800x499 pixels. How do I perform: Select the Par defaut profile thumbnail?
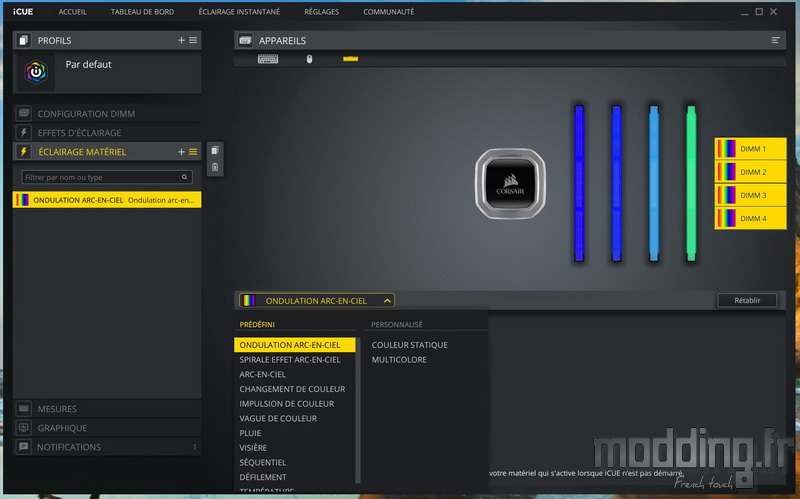pos(36,72)
